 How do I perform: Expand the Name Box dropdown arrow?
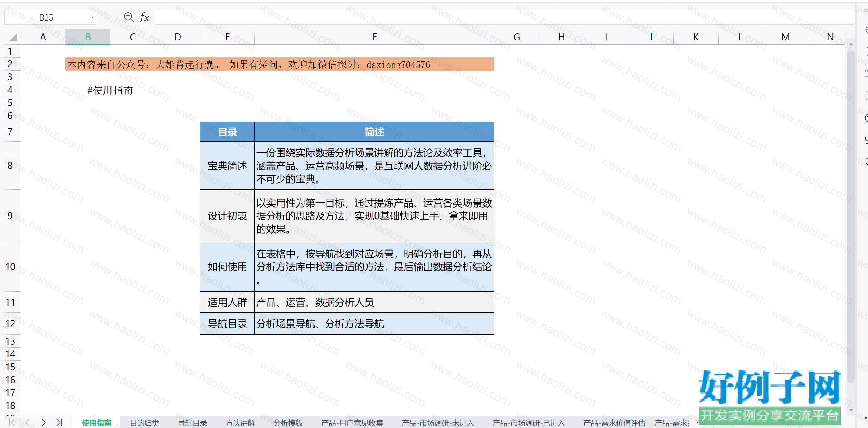point(92,17)
